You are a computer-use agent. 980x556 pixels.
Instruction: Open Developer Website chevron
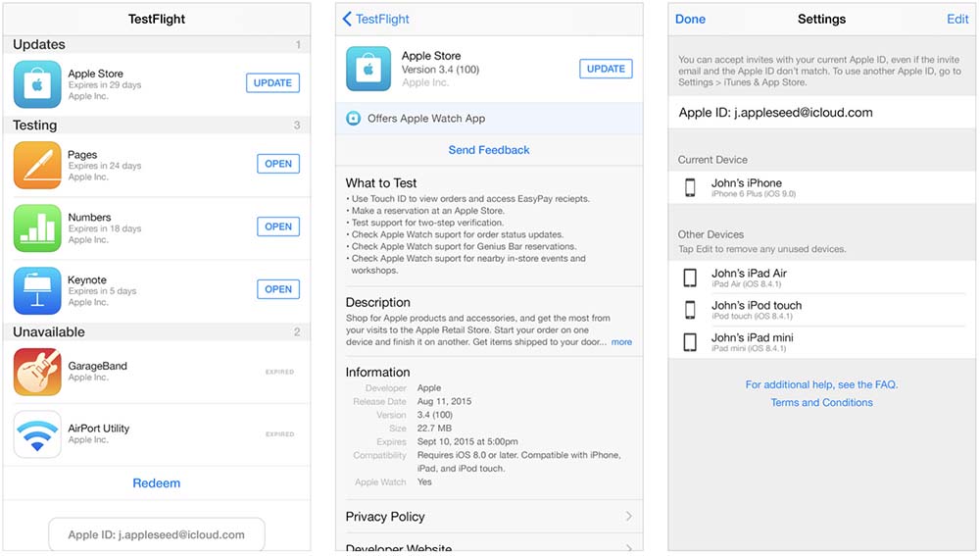click(x=628, y=549)
